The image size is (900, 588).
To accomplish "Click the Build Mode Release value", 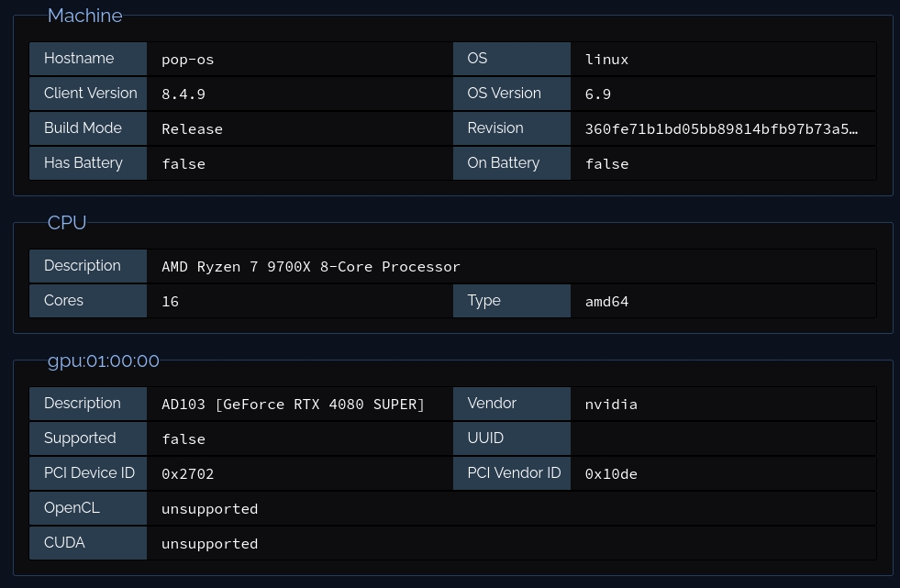I will pos(193,129).
